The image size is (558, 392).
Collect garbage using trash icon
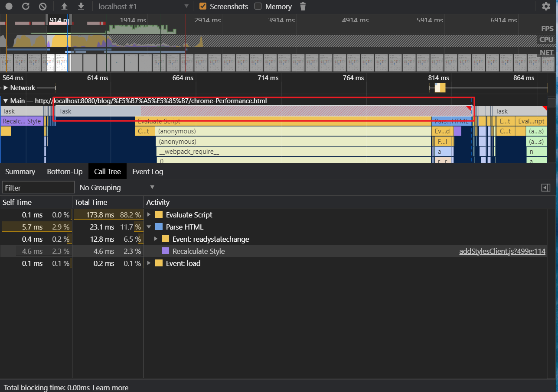coord(303,6)
